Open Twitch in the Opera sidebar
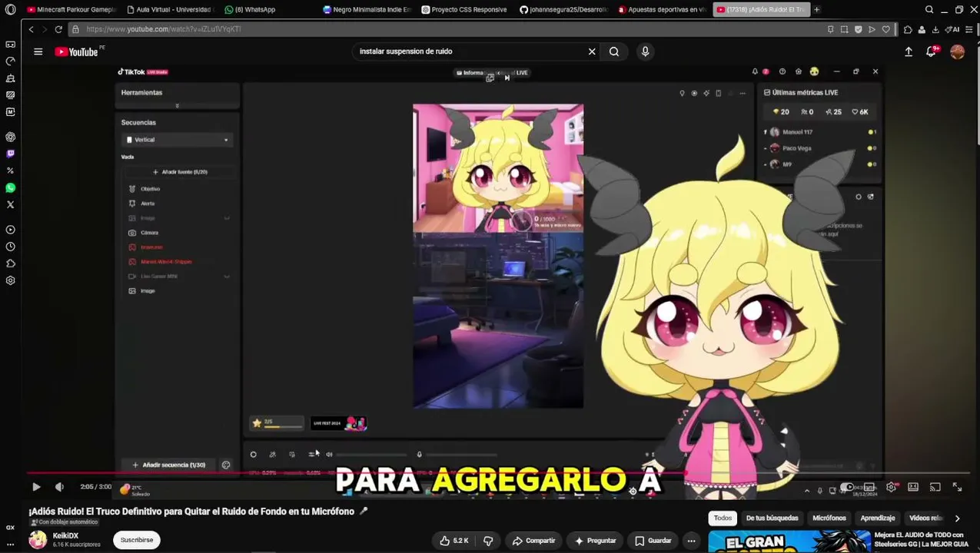Viewport: 980px width, 553px height. (10, 154)
